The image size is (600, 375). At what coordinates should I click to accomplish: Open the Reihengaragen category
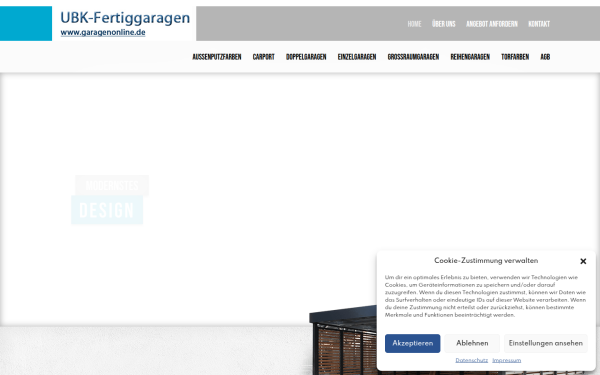(x=470, y=57)
